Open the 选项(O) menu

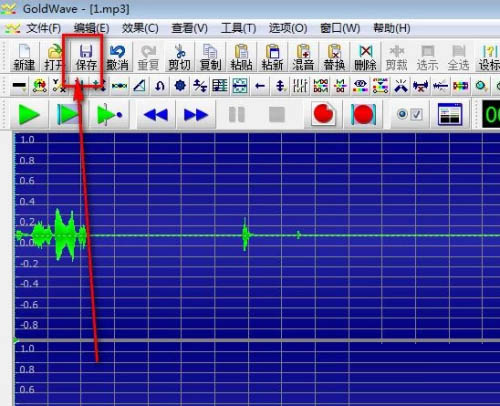point(288,28)
